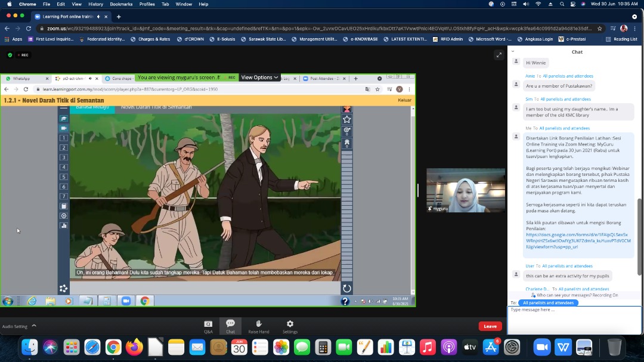Open the Chrome File menu
The image size is (644, 362).
[47, 4]
